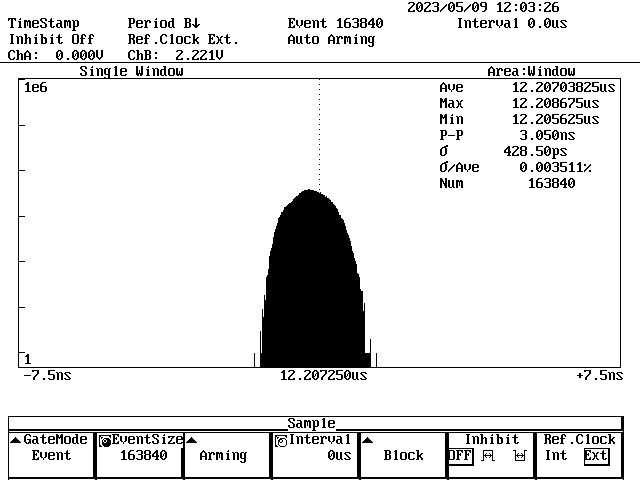Expand the Block submenu
This screenshot has height=480, width=640.
coord(403,455)
